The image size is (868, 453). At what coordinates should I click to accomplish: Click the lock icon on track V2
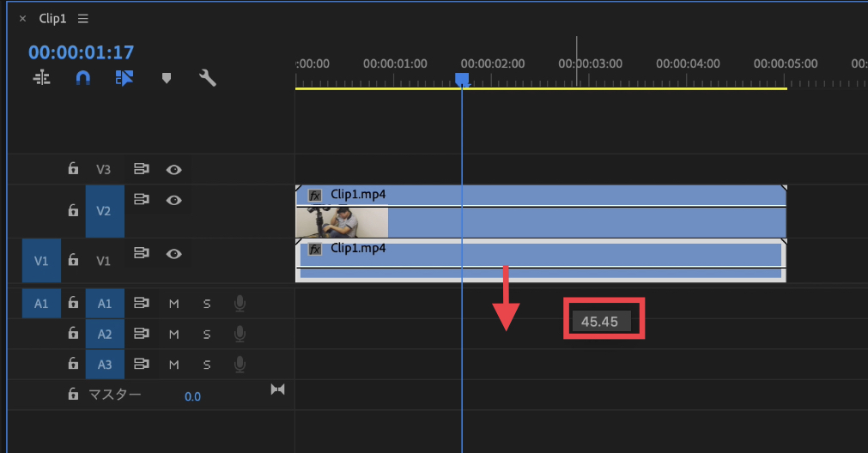click(74, 208)
